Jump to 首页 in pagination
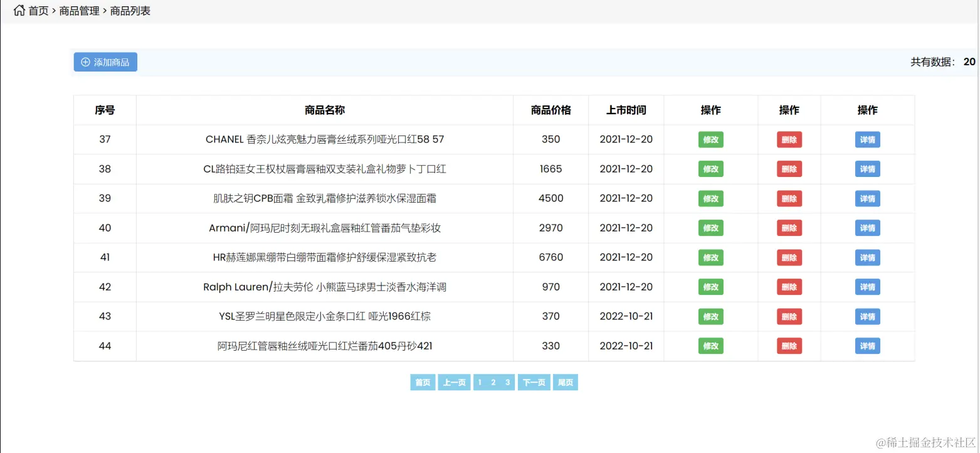 click(x=422, y=382)
